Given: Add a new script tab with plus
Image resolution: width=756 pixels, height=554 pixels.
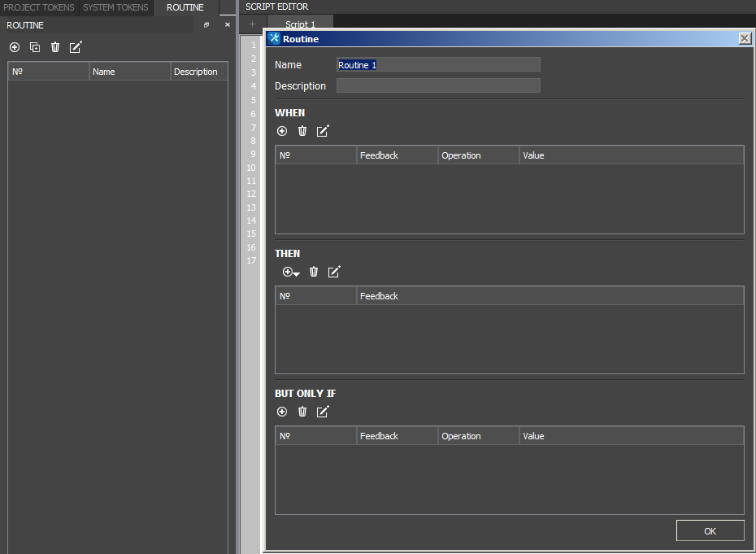Looking at the screenshot, I should coord(252,24).
